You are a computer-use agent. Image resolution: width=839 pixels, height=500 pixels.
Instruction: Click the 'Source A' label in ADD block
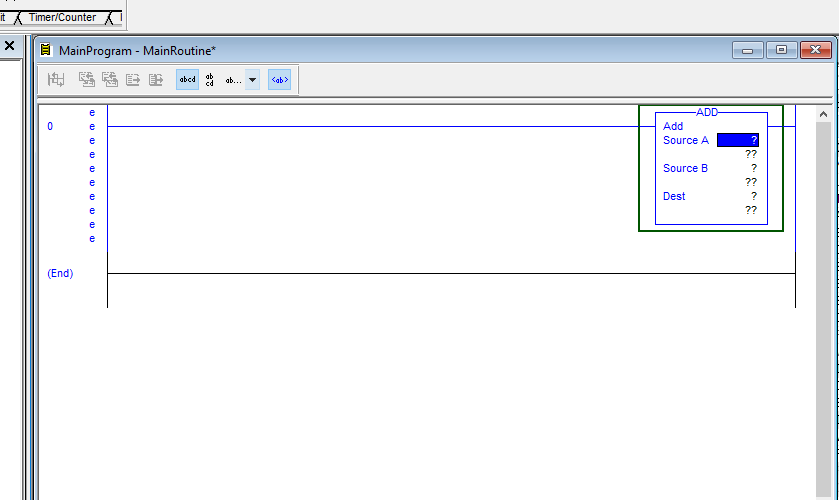pyautogui.click(x=685, y=140)
